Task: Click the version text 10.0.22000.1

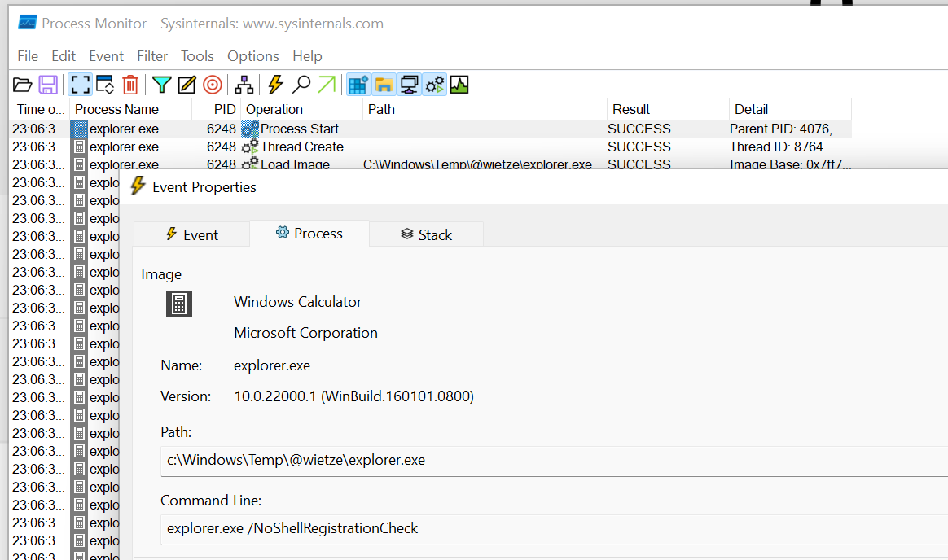Action: pyautogui.click(x=353, y=396)
